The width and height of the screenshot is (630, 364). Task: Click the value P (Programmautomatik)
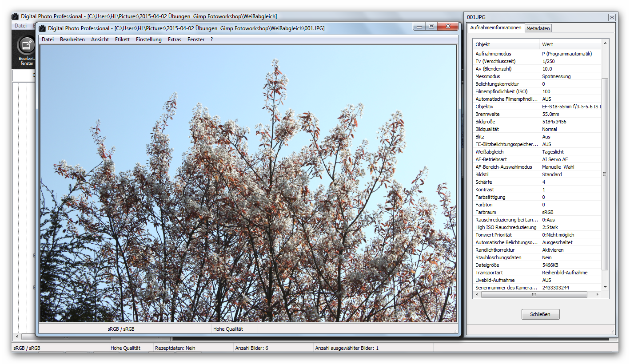[x=567, y=54]
